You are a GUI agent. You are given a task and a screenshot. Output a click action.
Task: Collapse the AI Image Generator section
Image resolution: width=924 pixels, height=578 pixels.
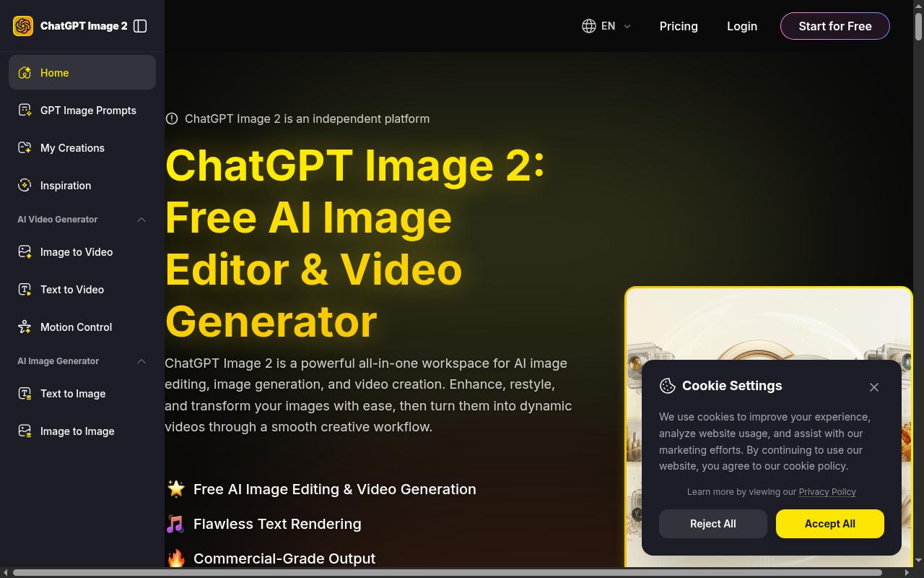[141, 361]
